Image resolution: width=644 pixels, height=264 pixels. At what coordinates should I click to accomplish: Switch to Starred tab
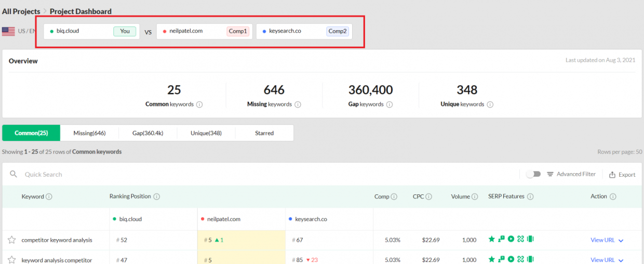(x=264, y=133)
